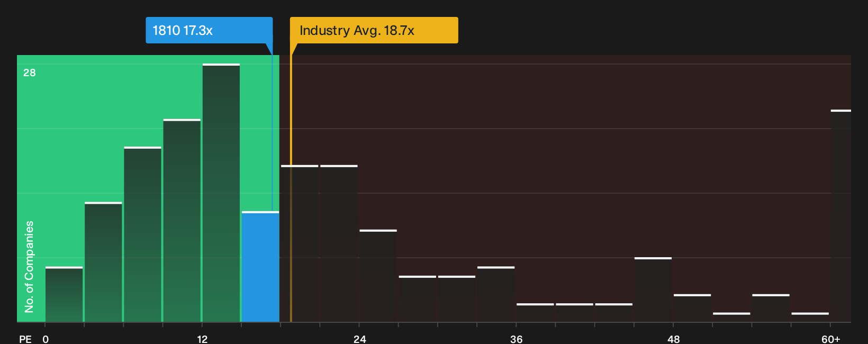The width and height of the screenshot is (868, 344).
Task: Click the No. of Companies axis title
Action: 29,267
